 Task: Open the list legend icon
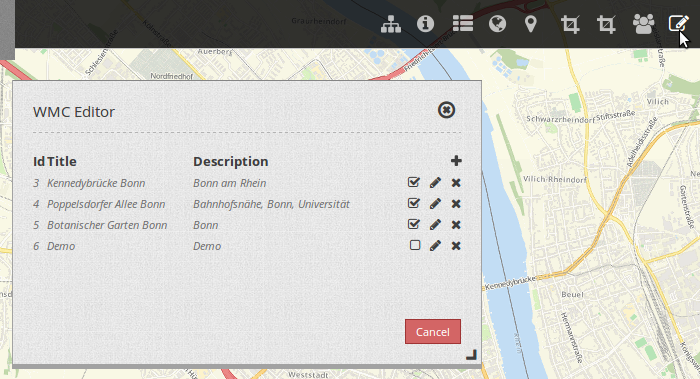tap(463, 23)
